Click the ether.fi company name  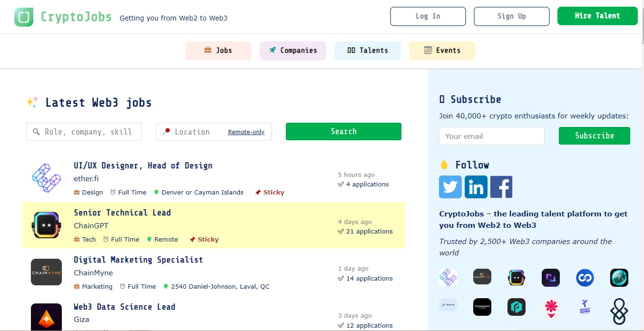tap(86, 179)
